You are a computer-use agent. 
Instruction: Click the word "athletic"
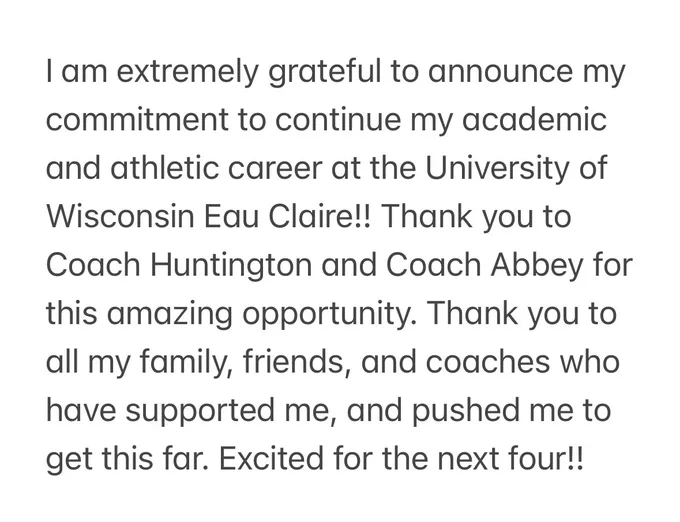[x=164, y=168]
